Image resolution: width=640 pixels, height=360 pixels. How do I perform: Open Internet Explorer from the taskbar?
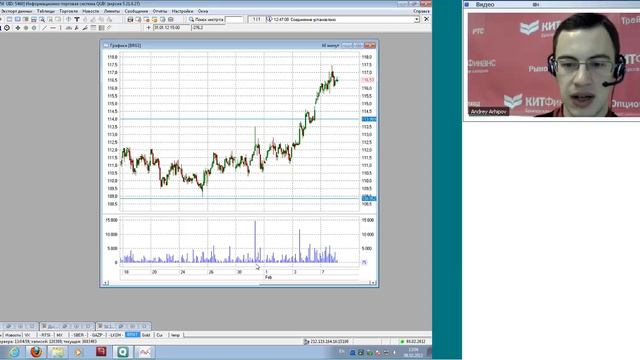click(x=14, y=352)
